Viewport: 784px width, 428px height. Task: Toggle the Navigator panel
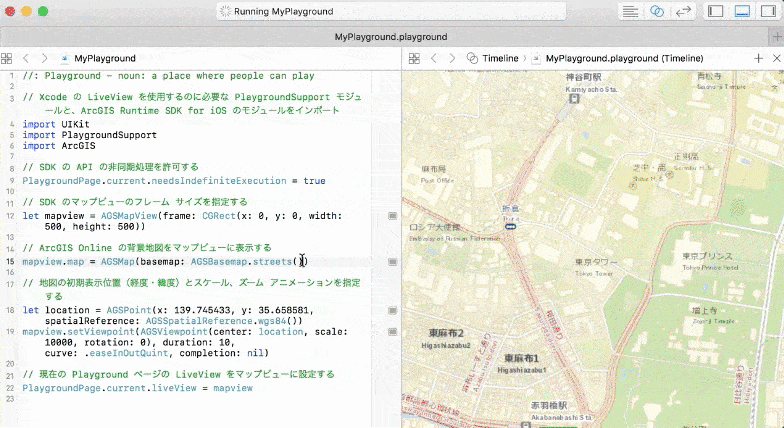(716, 12)
